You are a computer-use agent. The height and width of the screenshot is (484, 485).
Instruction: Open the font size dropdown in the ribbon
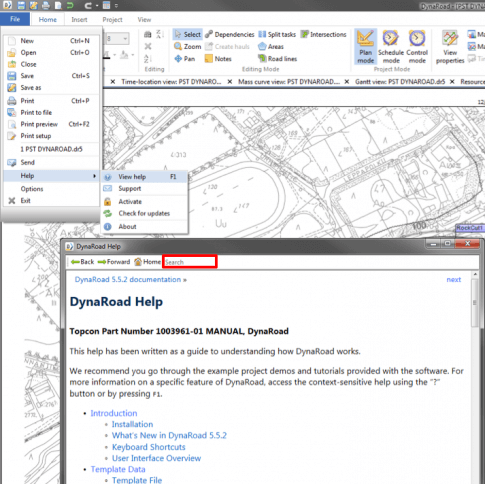(125, 39)
